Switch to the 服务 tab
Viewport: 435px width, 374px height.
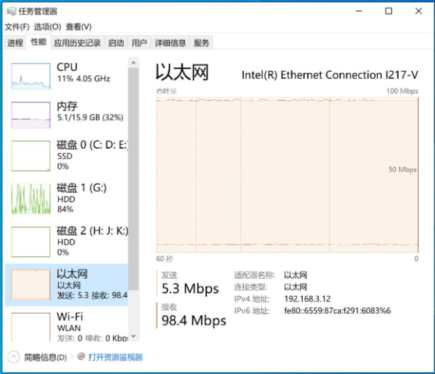[x=201, y=43]
